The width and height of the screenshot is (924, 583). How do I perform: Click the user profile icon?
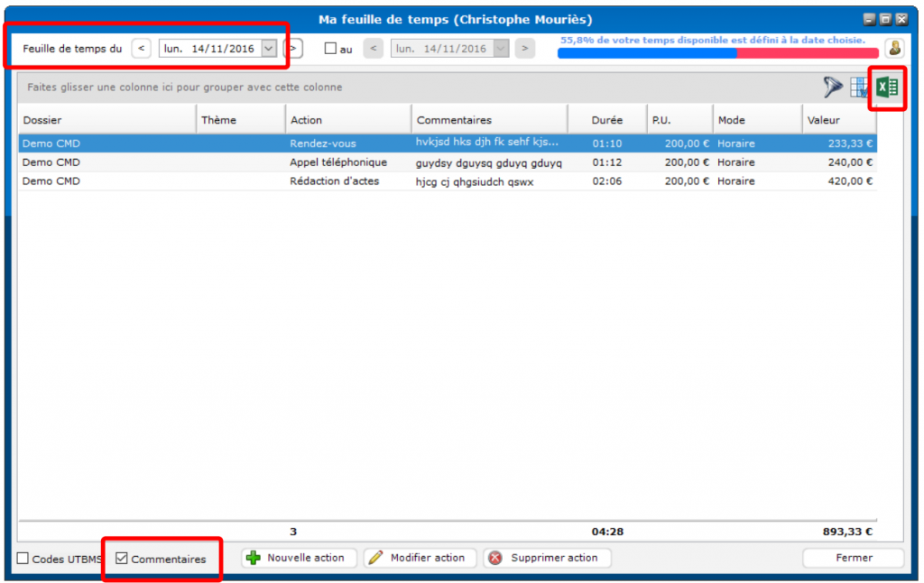[x=894, y=49]
